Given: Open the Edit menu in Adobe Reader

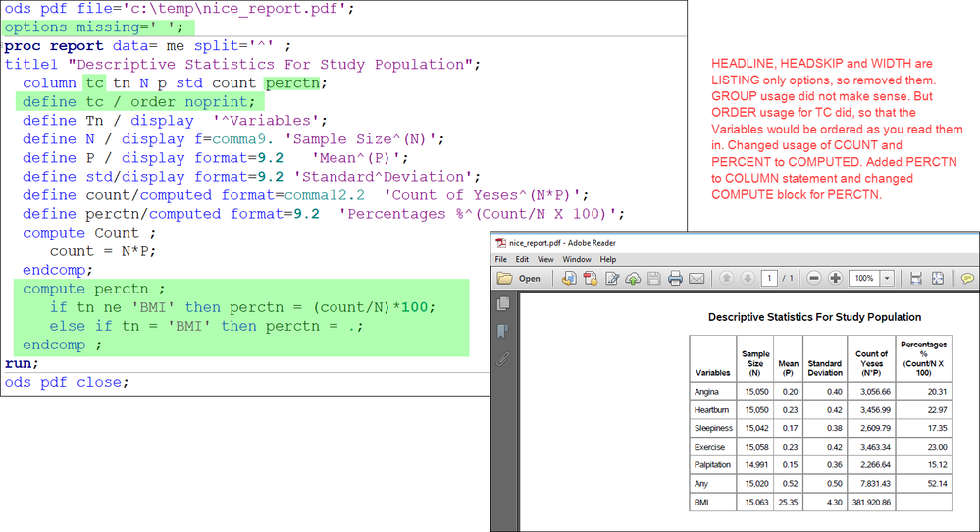Looking at the screenshot, I should [522, 259].
